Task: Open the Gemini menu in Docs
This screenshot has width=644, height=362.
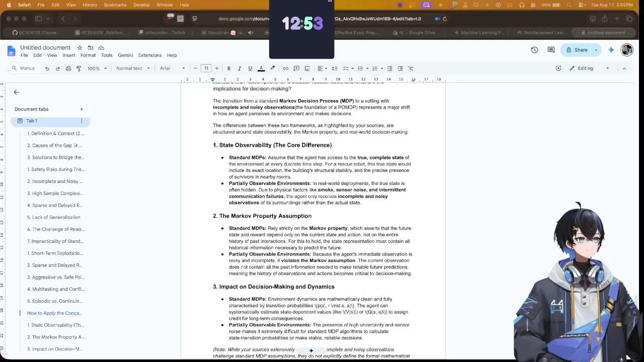Action: click(x=125, y=55)
